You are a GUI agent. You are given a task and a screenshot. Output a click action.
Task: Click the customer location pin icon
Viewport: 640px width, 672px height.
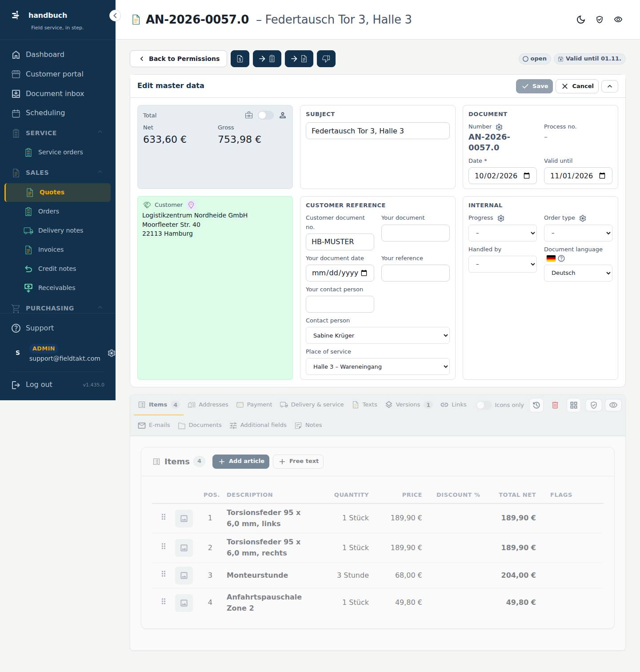tap(191, 205)
